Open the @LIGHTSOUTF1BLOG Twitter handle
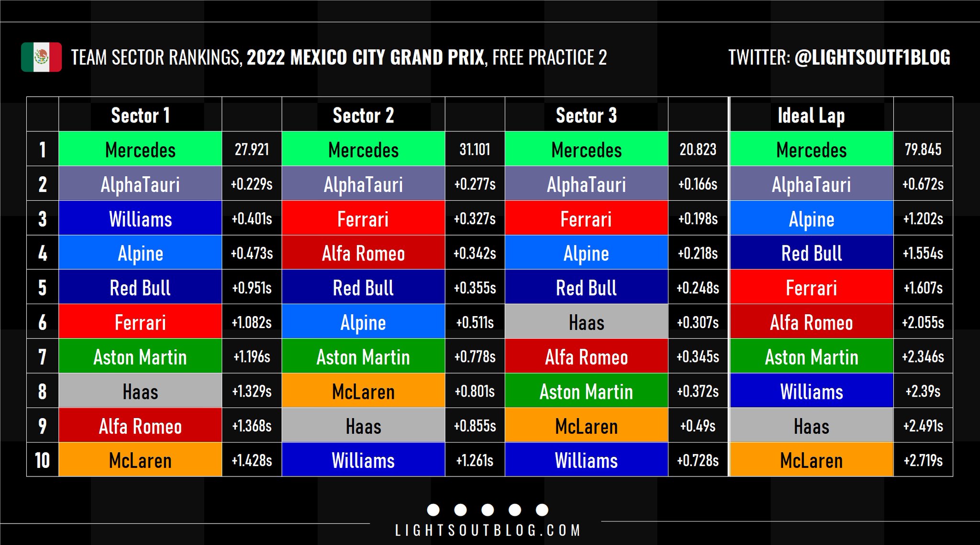 [x=872, y=57]
